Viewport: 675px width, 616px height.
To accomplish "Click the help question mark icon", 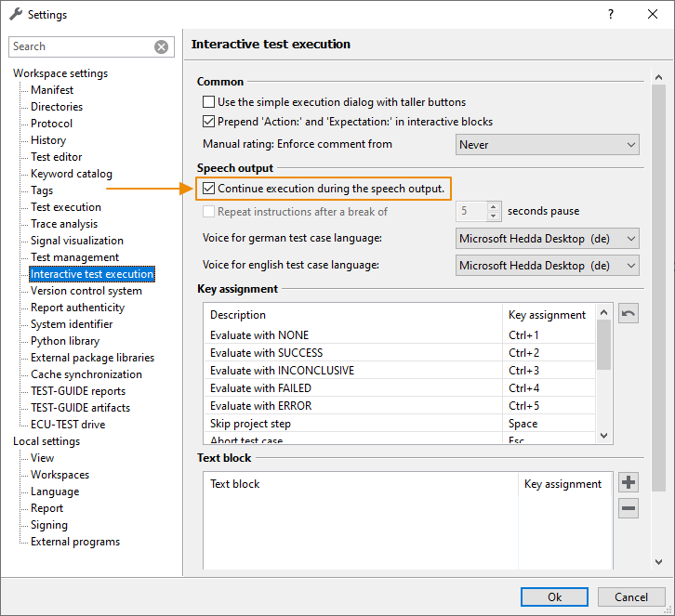I will (x=611, y=15).
